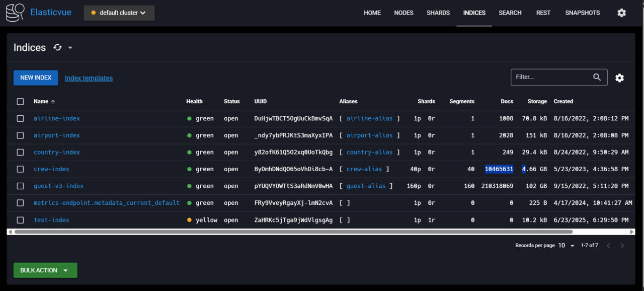Check the crew-index row checkbox
644x291 pixels.
point(20,169)
